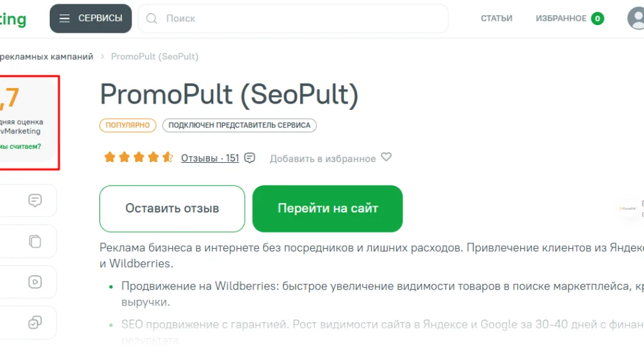
Task: Open the user profile avatar
Action: click(x=636, y=18)
